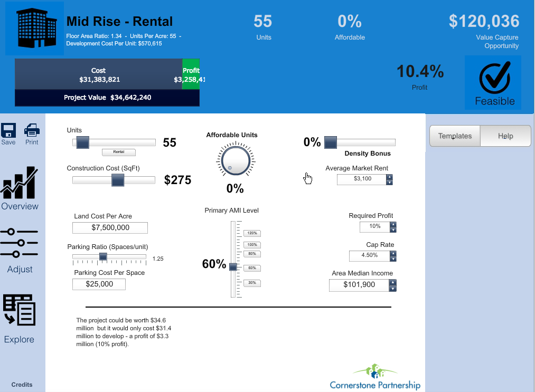Click the Construction Cost slider handle
This screenshot has width=535, height=392.
[x=118, y=180]
